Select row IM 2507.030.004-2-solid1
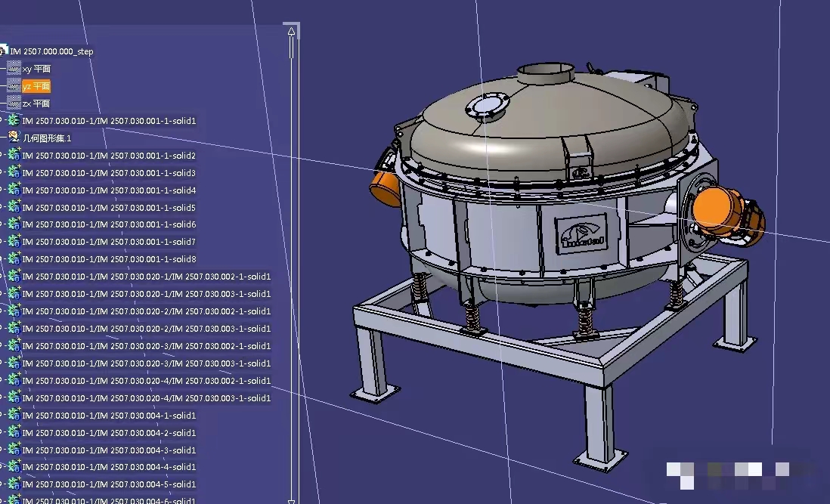Screen dimensions: 830x504 coord(109,433)
